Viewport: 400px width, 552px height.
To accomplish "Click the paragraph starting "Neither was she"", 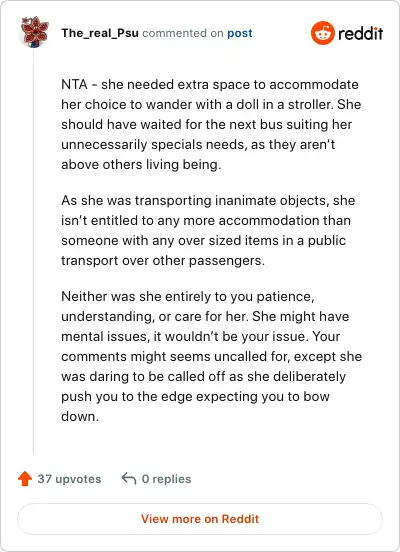I will click(211, 356).
